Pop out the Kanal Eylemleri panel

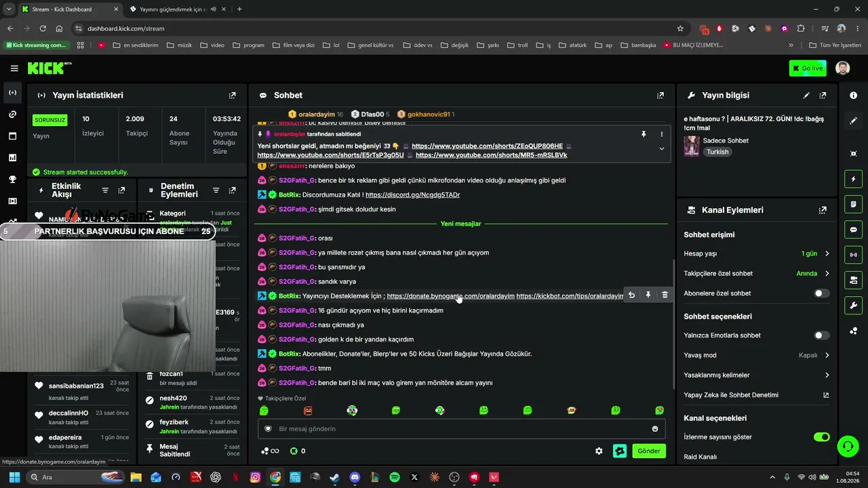[823, 210]
